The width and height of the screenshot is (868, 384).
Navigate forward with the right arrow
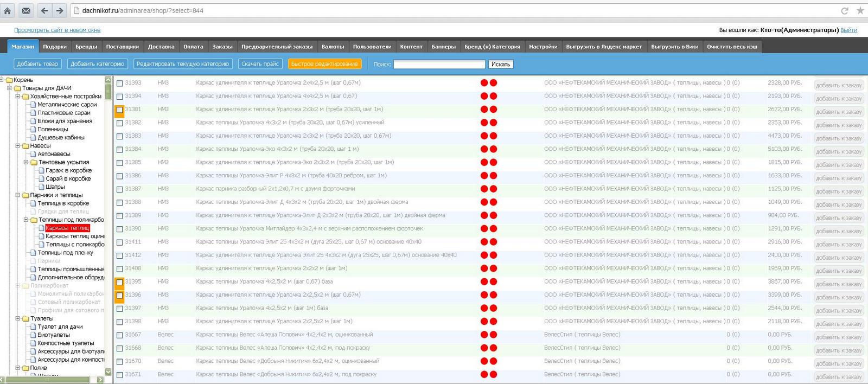[x=60, y=10]
